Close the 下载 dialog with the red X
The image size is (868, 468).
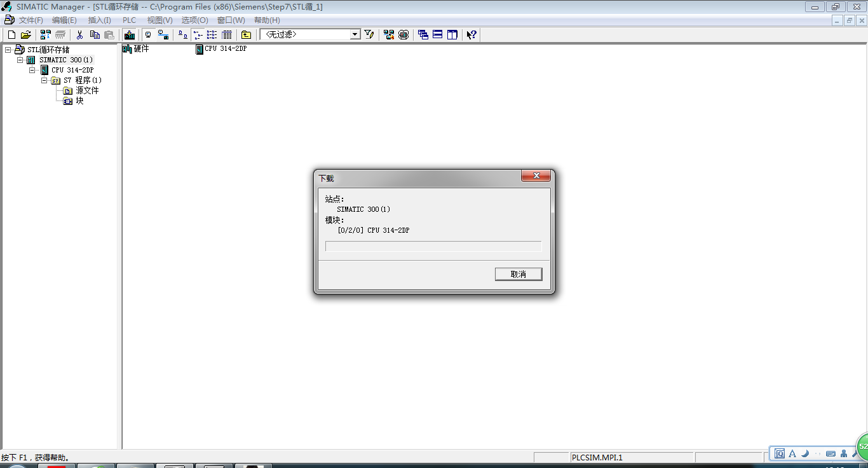pyautogui.click(x=536, y=176)
